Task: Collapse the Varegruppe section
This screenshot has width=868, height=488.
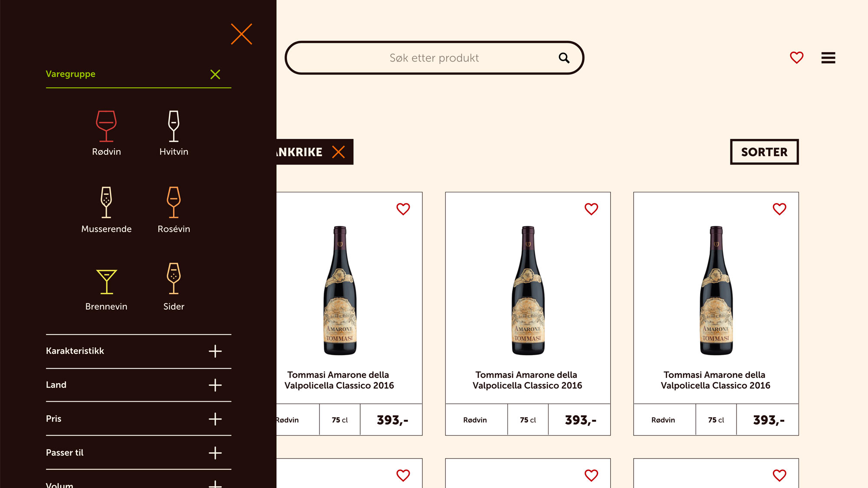Action: (215, 74)
